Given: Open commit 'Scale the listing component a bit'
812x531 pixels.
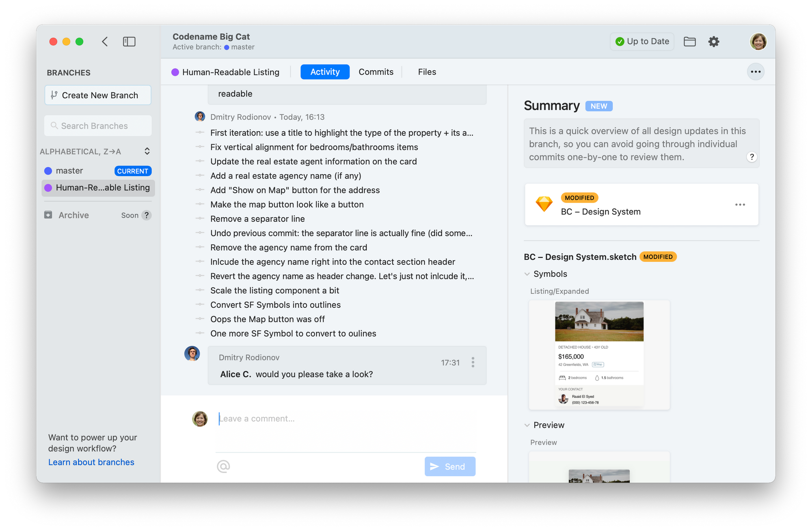Looking at the screenshot, I should [275, 291].
